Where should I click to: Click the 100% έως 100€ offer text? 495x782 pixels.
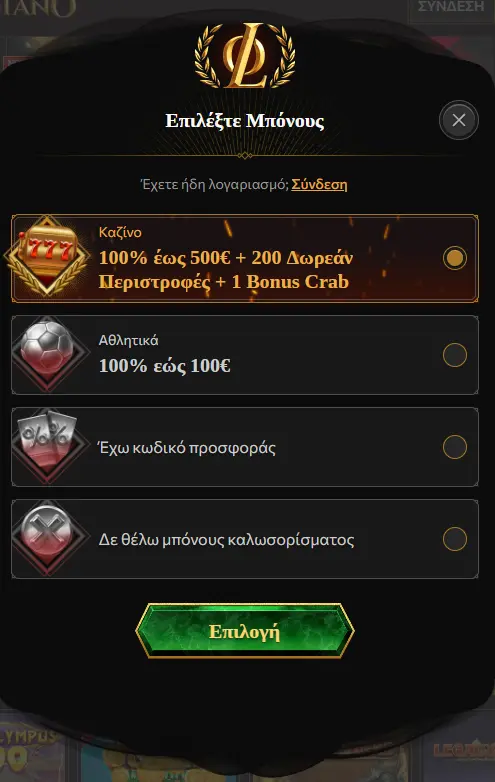point(165,366)
